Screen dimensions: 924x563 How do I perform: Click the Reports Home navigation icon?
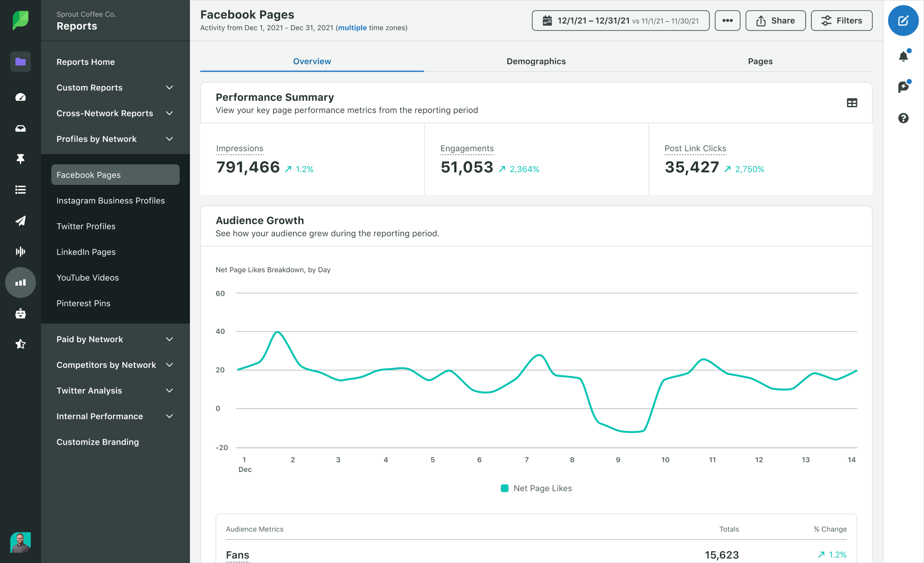click(20, 61)
